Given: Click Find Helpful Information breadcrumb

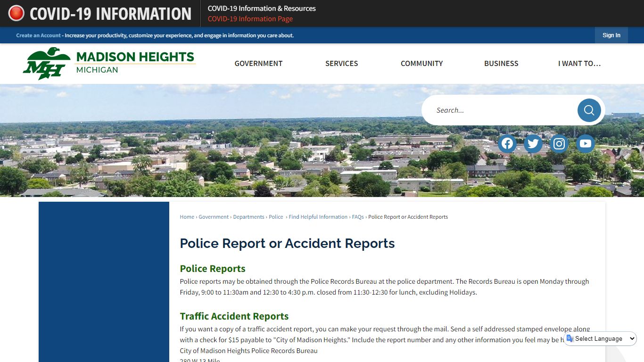Looking at the screenshot, I should point(318,217).
